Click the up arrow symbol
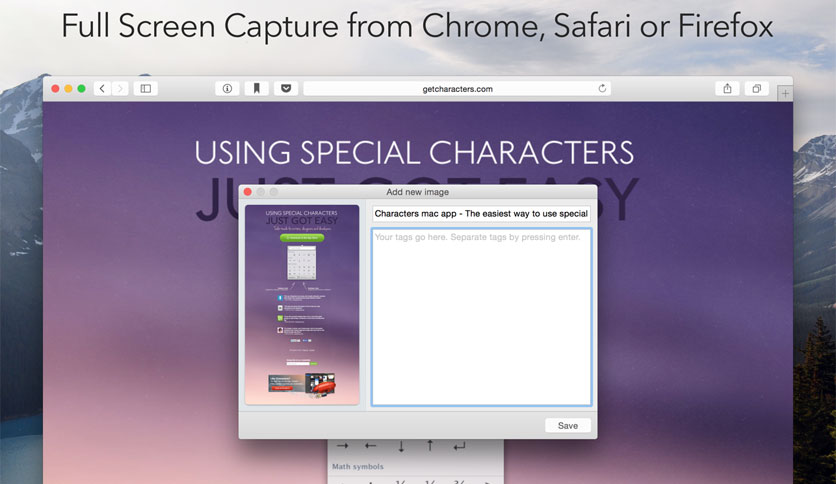 (x=430, y=446)
